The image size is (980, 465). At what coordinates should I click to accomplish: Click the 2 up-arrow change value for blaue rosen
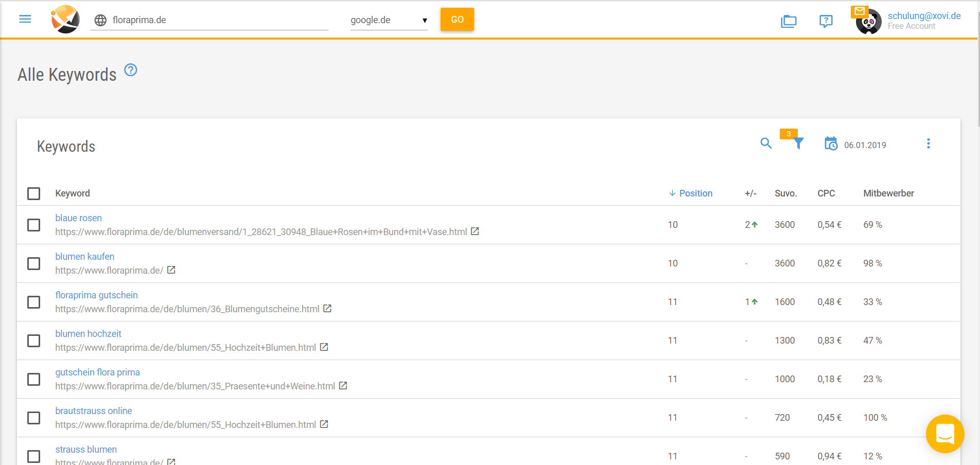(x=751, y=225)
